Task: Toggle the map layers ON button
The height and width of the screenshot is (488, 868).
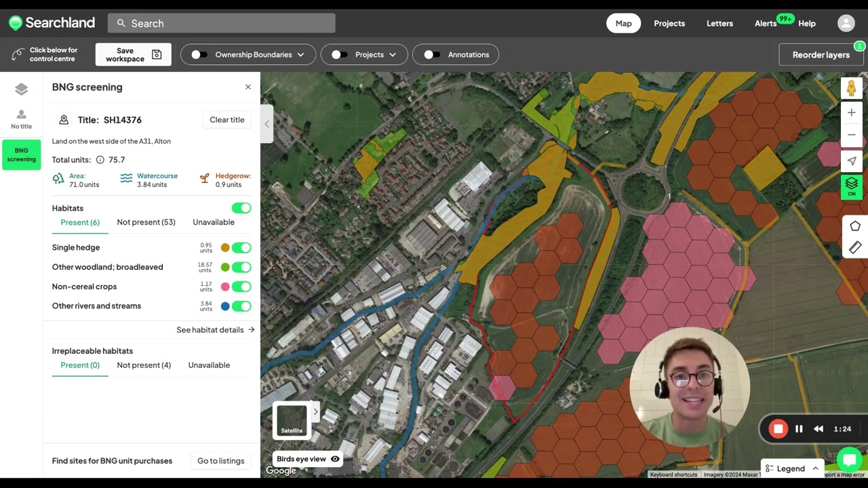Action: [x=852, y=187]
